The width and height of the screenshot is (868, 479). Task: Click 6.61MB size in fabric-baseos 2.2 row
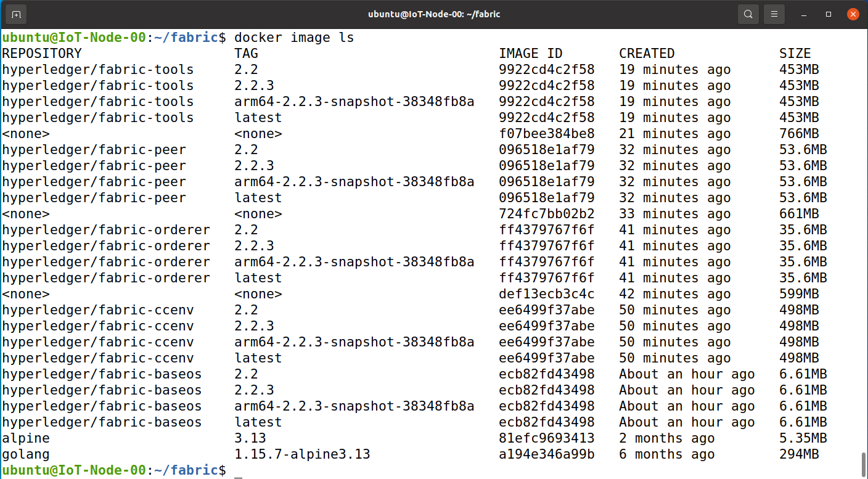coord(803,374)
